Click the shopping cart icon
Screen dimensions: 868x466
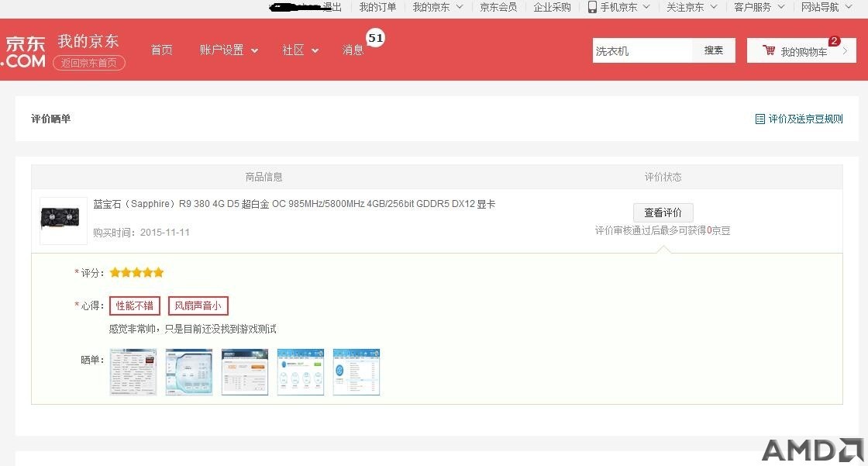coord(769,50)
